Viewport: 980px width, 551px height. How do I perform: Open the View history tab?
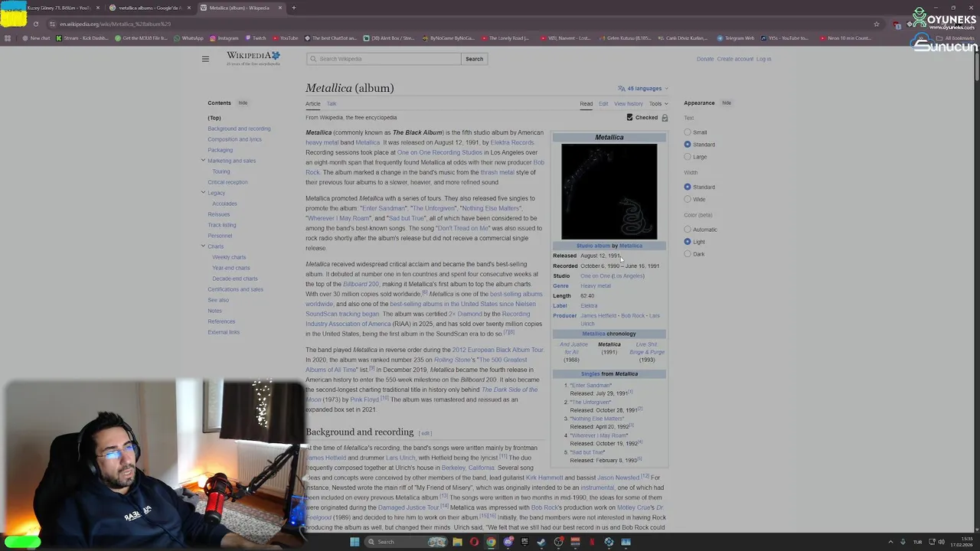(629, 103)
